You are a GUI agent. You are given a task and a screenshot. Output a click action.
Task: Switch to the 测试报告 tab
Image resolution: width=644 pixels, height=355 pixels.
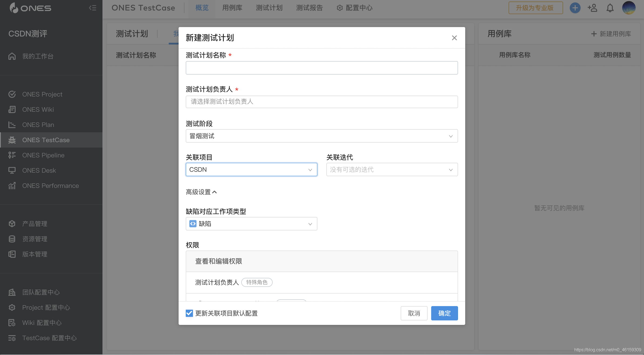pos(310,8)
